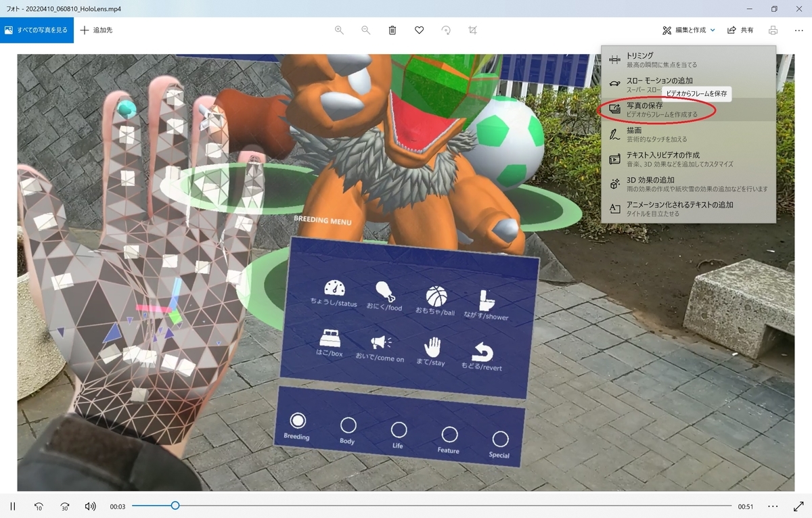Toggle full screen view
Viewport: 812px width, 518px height.
799,506
